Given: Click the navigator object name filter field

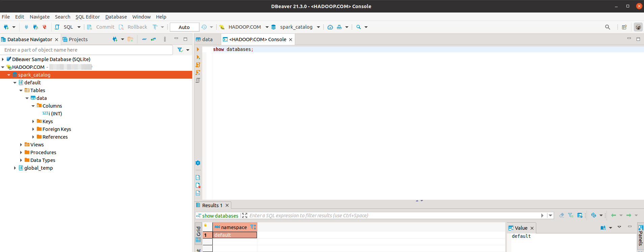Looking at the screenshot, I should [x=87, y=50].
